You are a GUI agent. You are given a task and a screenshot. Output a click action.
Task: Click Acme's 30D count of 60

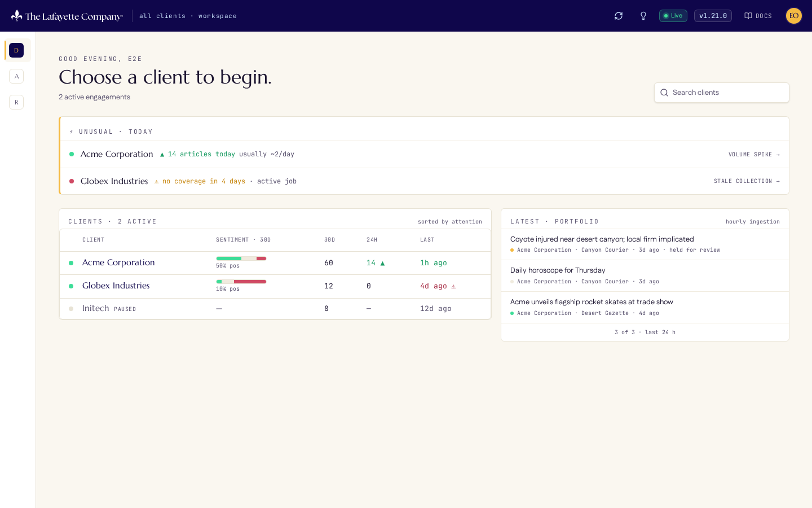point(329,263)
